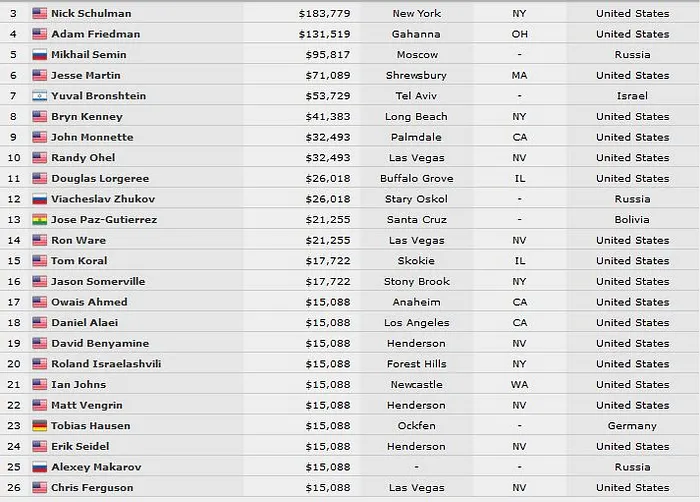Viewport: 700px width, 502px height.
Task: View Matt Vengrin's player details
Action: (85, 405)
